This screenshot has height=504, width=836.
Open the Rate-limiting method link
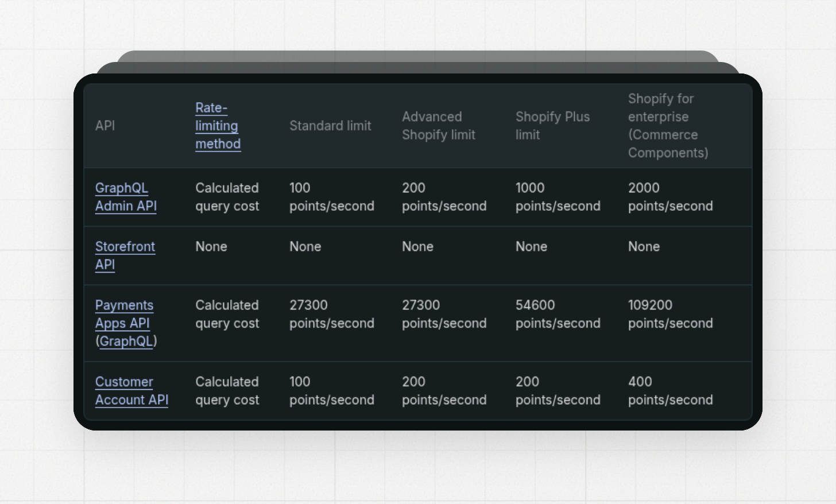pyautogui.click(x=218, y=126)
